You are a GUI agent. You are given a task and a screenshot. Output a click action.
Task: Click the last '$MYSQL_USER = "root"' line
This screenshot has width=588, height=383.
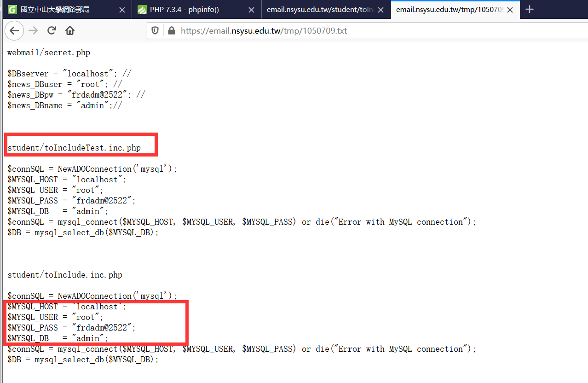(x=56, y=317)
